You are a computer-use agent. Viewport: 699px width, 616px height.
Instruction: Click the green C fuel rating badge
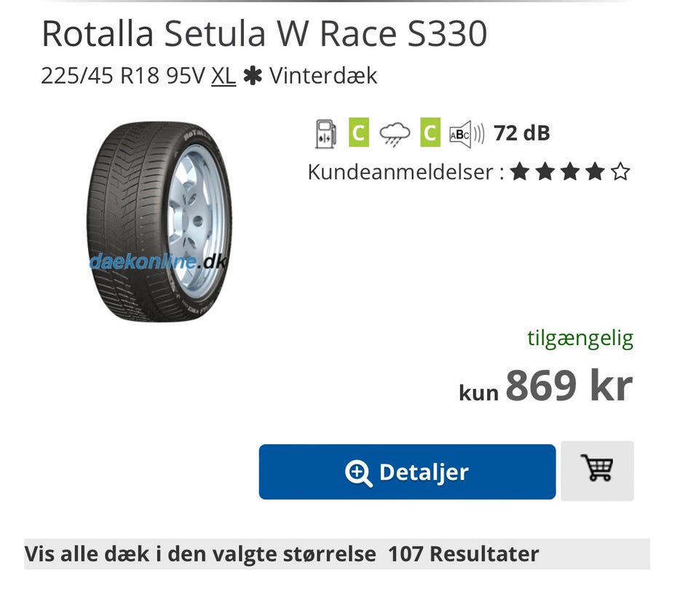click(358, 133)
